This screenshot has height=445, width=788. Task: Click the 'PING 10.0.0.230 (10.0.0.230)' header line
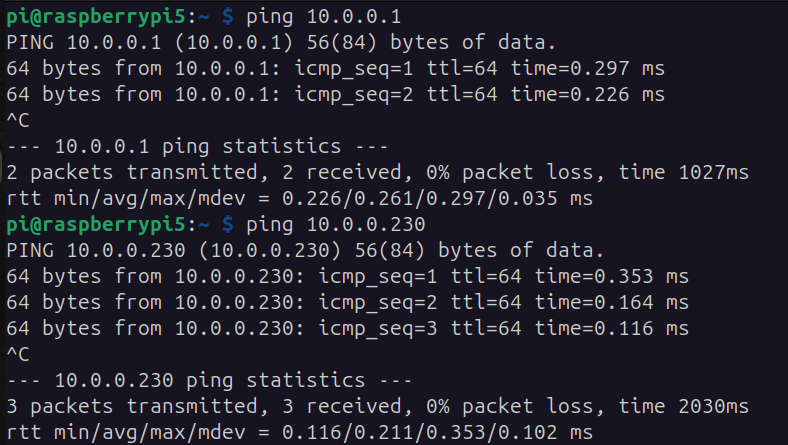coord(305,251)
